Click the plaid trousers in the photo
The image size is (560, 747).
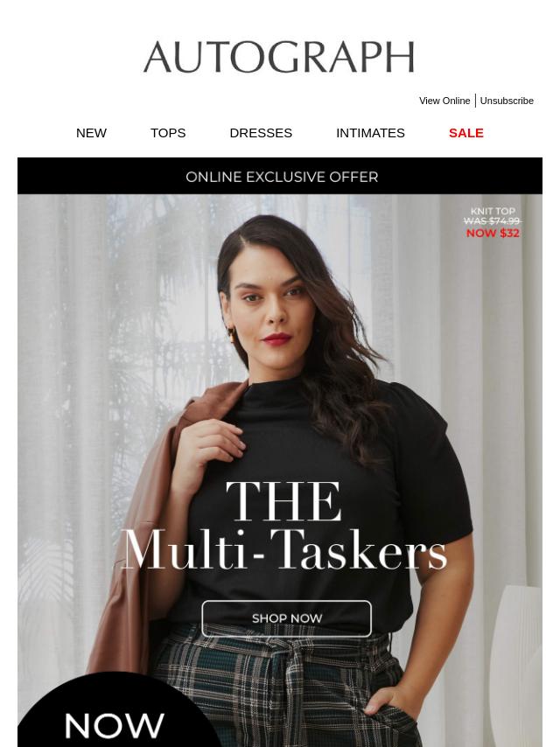pyautogui.click(x=286, y=691)
